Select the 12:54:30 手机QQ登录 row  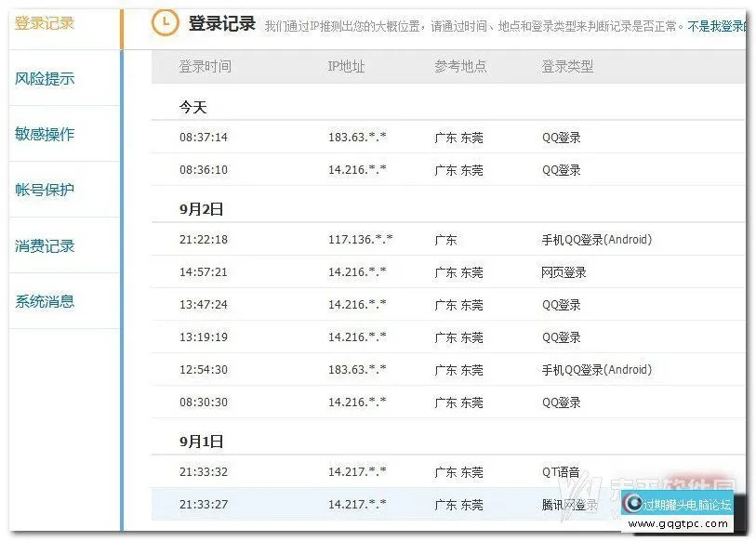coord(446,370)
